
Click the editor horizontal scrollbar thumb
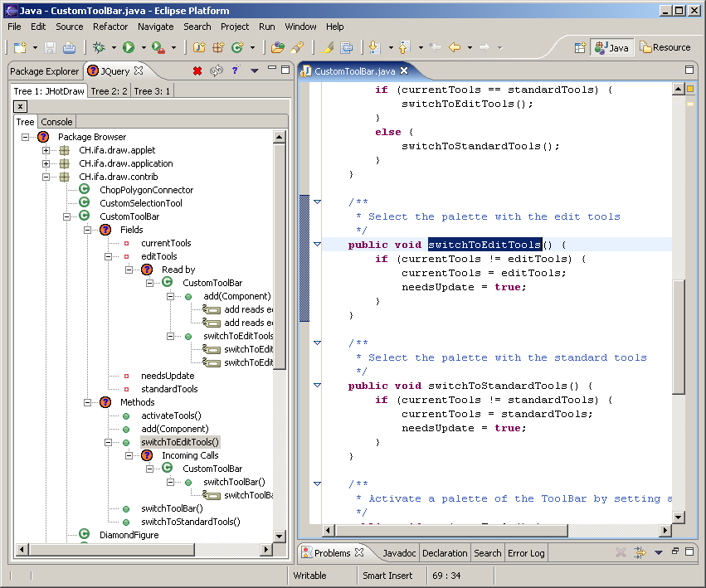tap(451, 531)
